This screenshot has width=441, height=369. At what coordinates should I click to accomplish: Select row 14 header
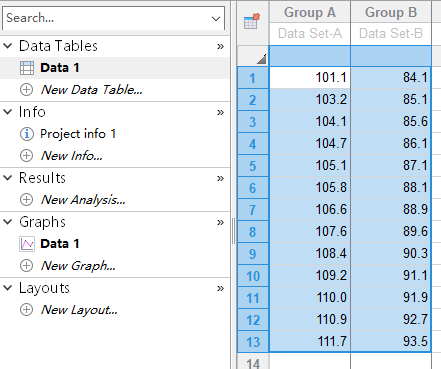[253, 362]
